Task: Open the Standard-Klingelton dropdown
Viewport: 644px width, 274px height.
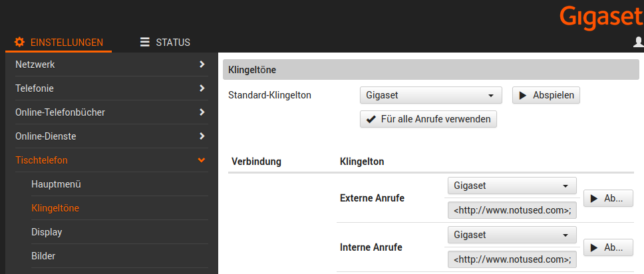Action: (x=430, y=95)
